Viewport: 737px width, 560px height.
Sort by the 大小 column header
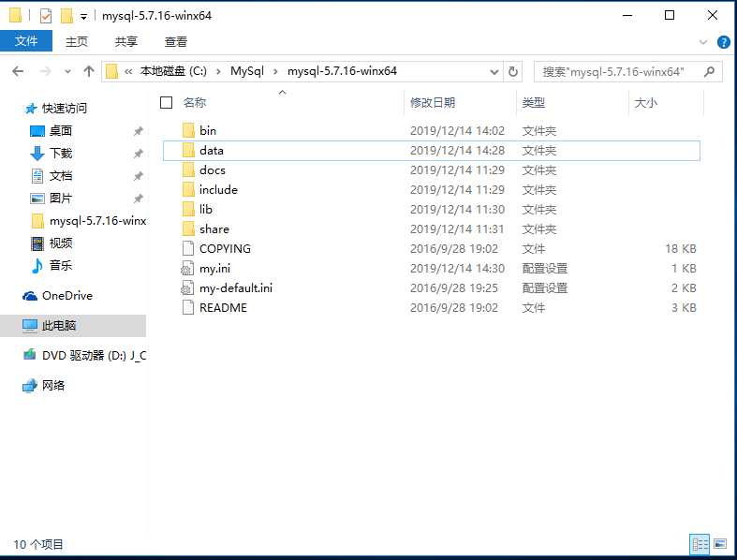(646, 102)
